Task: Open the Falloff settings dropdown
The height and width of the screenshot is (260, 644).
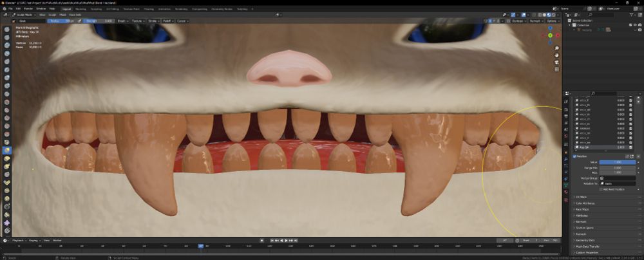Action: pos(167,21)
